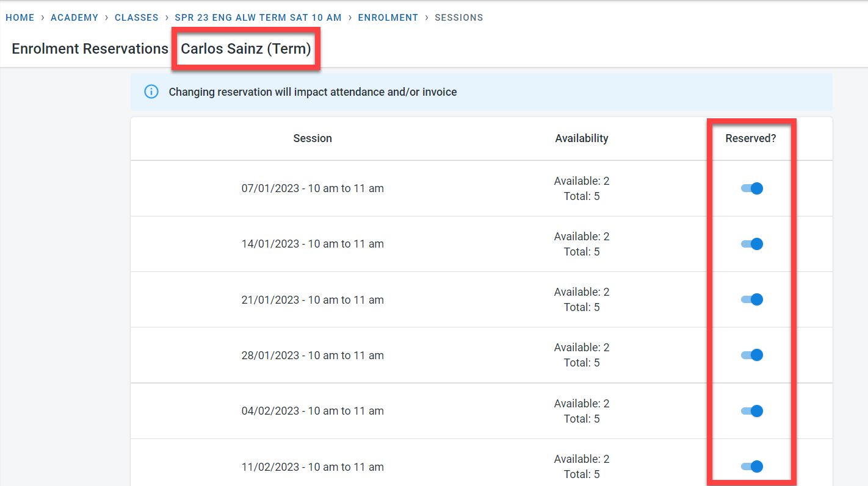Return to Enrolment breadcrumb page
This screenshot has width=868, height=486.
click(x=388, y=18)
